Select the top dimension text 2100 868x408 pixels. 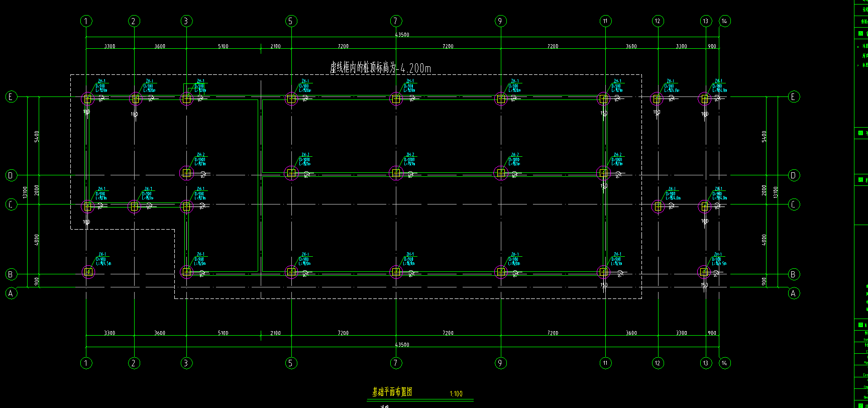click(x=275, y=46)
